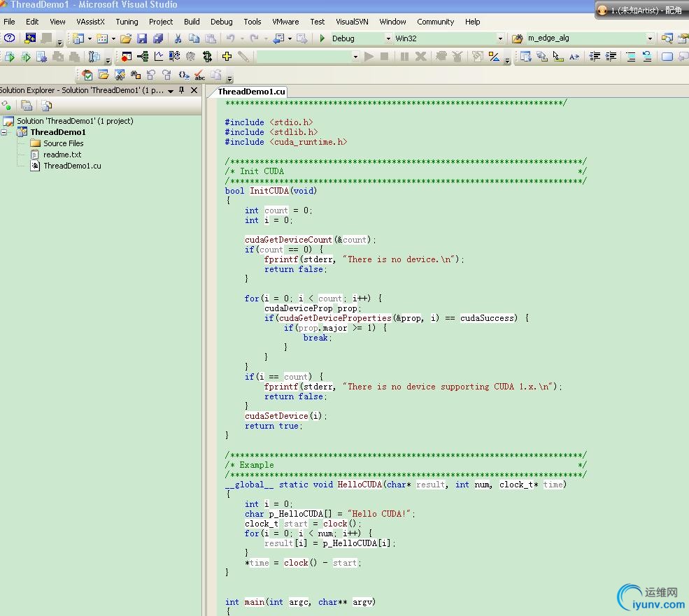The height and width of the screenshot is (616, 689).
Task: Open the Tuning menu
Action: point(127,22)
